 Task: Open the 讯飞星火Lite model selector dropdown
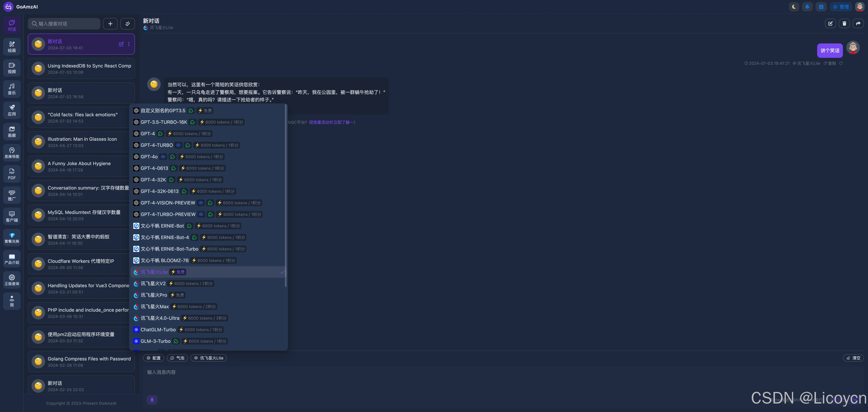[209, 358]
